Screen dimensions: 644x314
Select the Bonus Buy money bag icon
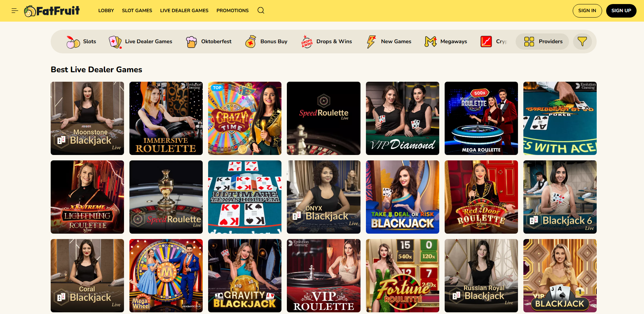pyautogui.click(x=250, y=42)
